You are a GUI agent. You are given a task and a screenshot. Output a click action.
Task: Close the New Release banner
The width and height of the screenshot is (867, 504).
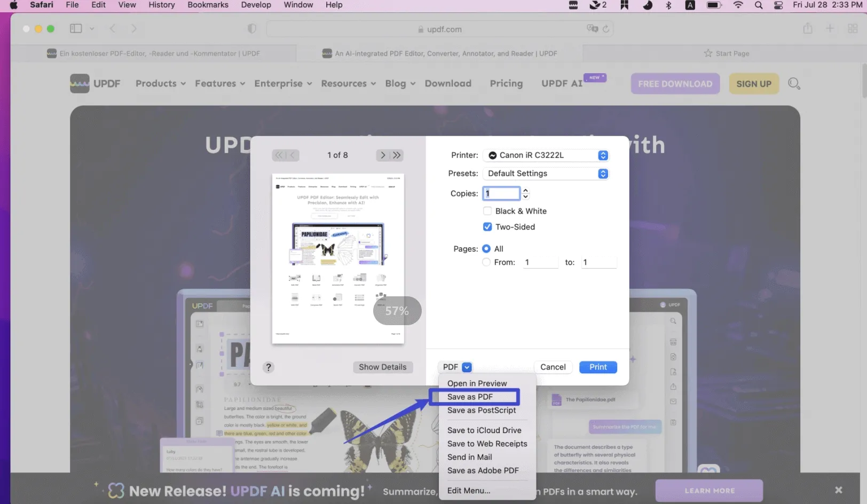click(839, 490)
